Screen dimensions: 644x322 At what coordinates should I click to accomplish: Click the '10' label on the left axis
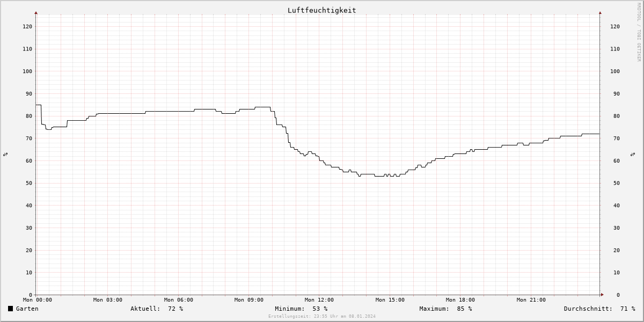pos(29,273)
